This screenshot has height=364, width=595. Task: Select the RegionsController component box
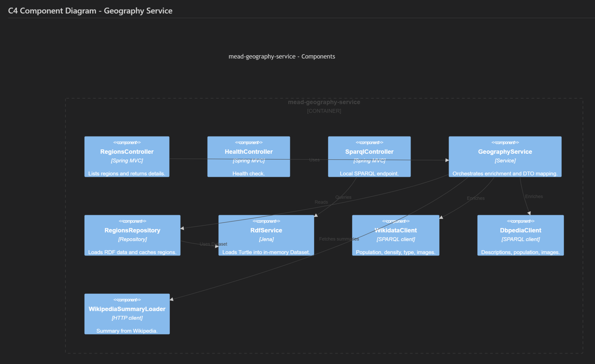pyautogui.click(x=127, y=157)
